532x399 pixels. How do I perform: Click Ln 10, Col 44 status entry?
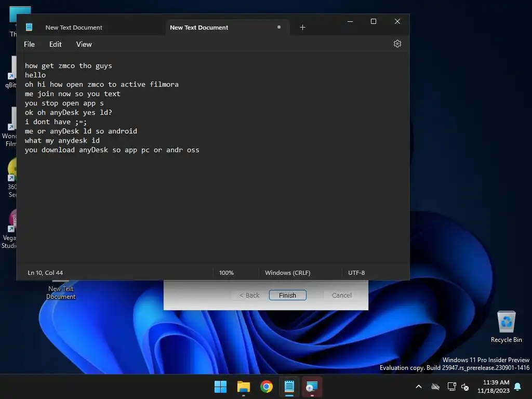tap(45, 273)
